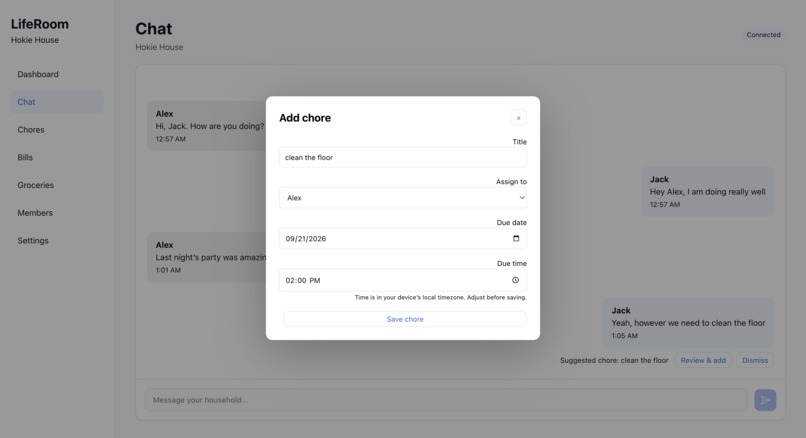Viewport: 806px width, 438px height.
Task: Set the Due date field 09/21/2026
Action: 402,239
